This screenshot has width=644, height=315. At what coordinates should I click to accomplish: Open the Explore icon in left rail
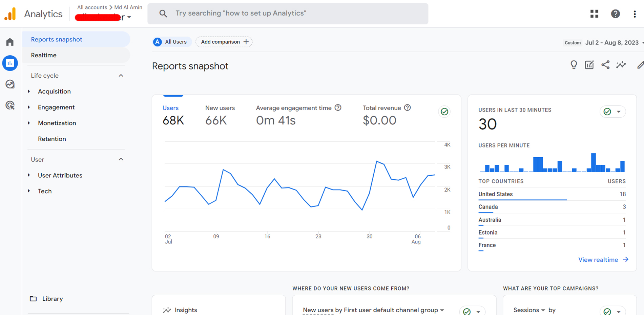[x=10, y=84]
